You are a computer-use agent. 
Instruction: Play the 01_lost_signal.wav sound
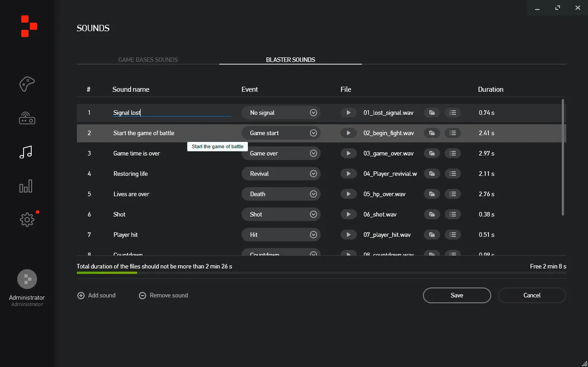pos(348,113)
